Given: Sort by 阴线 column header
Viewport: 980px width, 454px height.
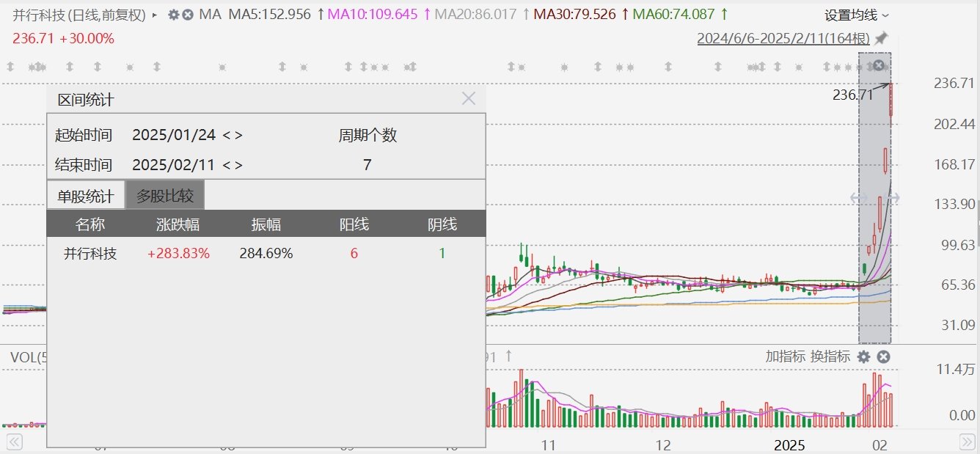Looking at the screenshot, I should (x=442, y=224).
